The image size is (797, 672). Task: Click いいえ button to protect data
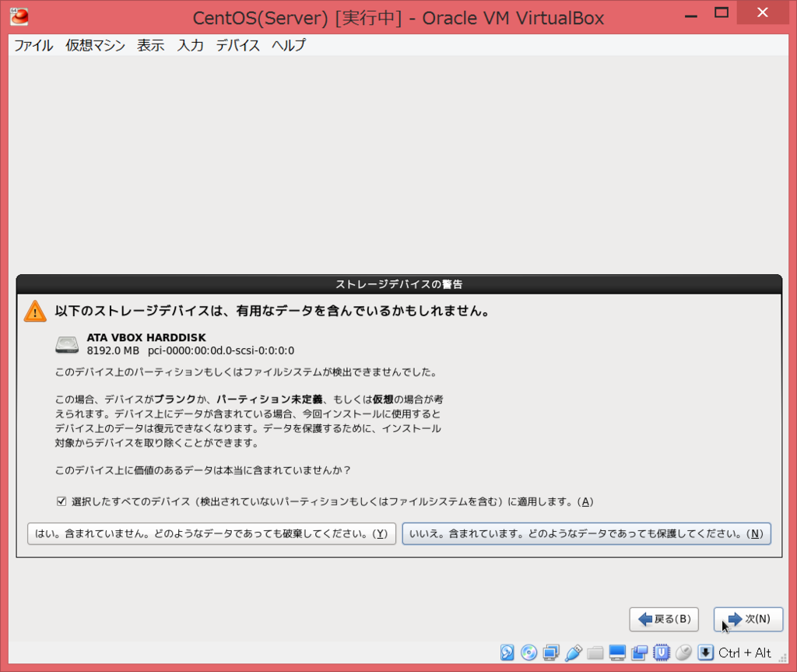pyautogui.click(x=587, y=533)
